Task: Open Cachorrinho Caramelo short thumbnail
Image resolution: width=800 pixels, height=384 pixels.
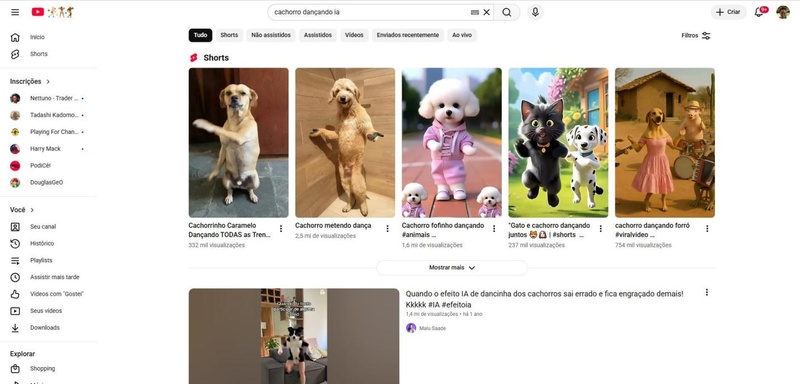Action: (x=238, y=143)
